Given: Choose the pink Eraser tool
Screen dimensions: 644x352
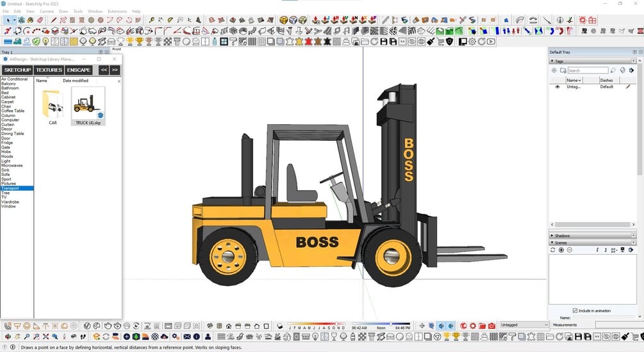Looking at the screenshot, I should tap(40, 20).
